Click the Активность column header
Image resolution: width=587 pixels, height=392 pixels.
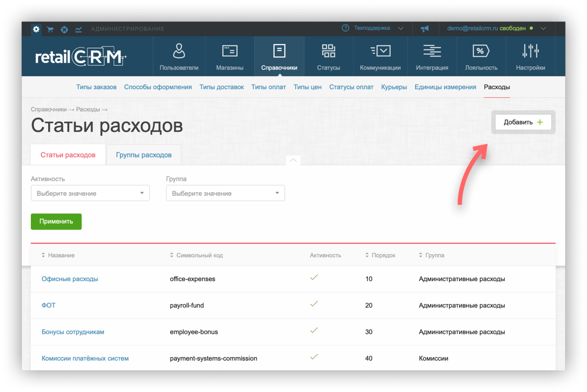pos(325,255)
